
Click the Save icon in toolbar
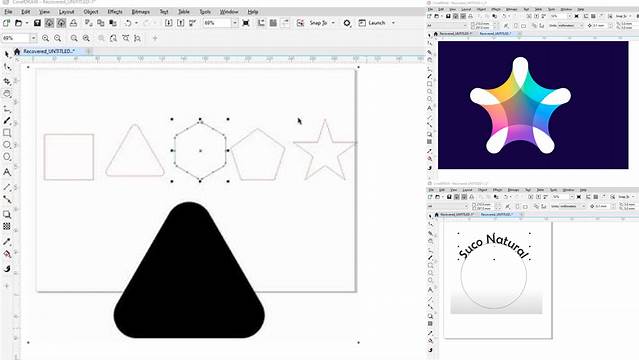coord(37,23)
